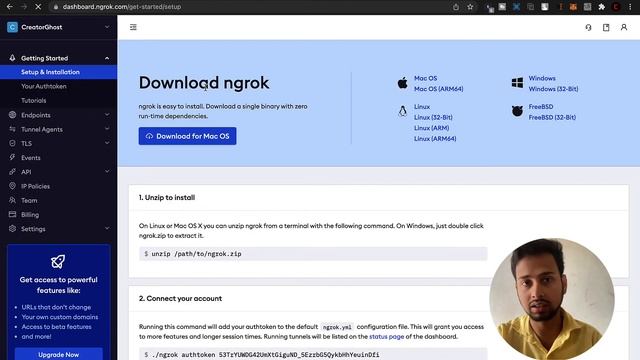The image size is (640, 360).
Task: Click IP Policies pin icon
Action: pyautogui.click(x=12, y=186)
